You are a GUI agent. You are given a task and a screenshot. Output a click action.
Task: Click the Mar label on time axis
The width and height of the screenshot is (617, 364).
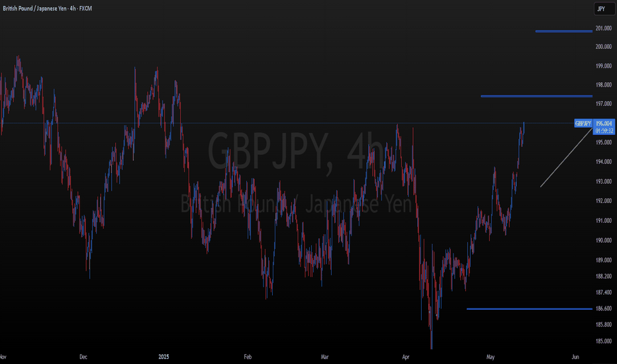click(x=324, y=357)
